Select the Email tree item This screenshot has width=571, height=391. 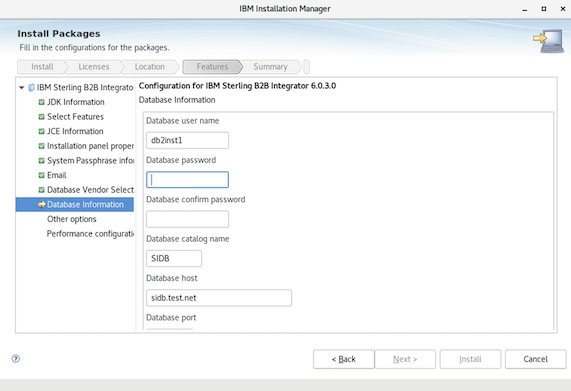(x=57, y=175)
